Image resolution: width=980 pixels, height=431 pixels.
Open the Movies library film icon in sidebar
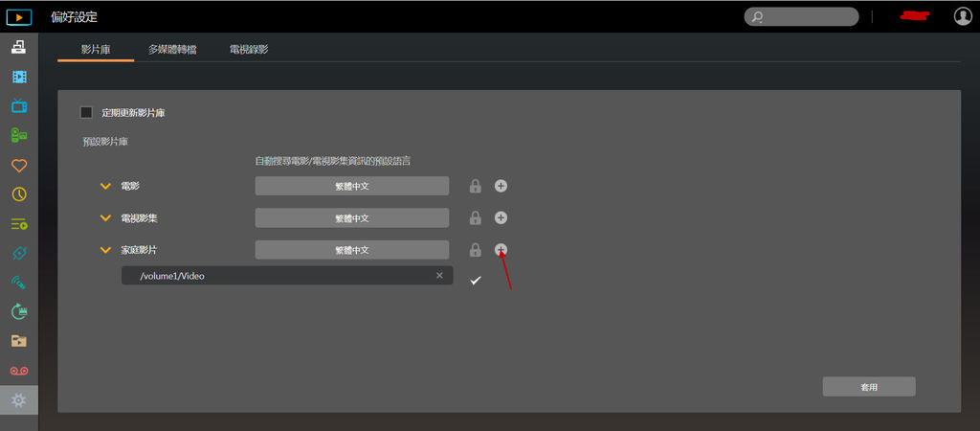19,77
